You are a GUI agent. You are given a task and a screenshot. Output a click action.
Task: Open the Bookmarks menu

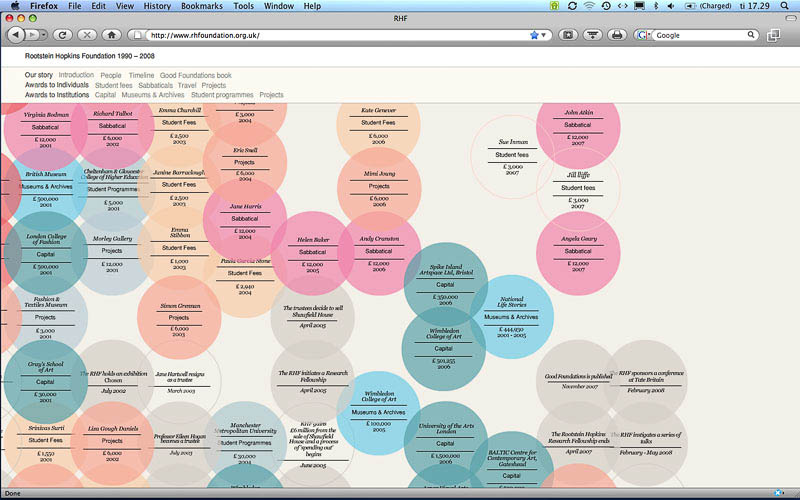click(x=202, y=6)
